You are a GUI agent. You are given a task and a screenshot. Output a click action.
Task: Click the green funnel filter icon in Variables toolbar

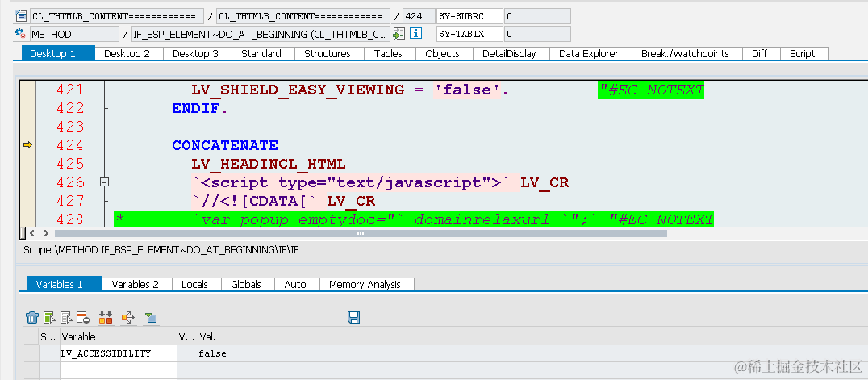point(151,317)
